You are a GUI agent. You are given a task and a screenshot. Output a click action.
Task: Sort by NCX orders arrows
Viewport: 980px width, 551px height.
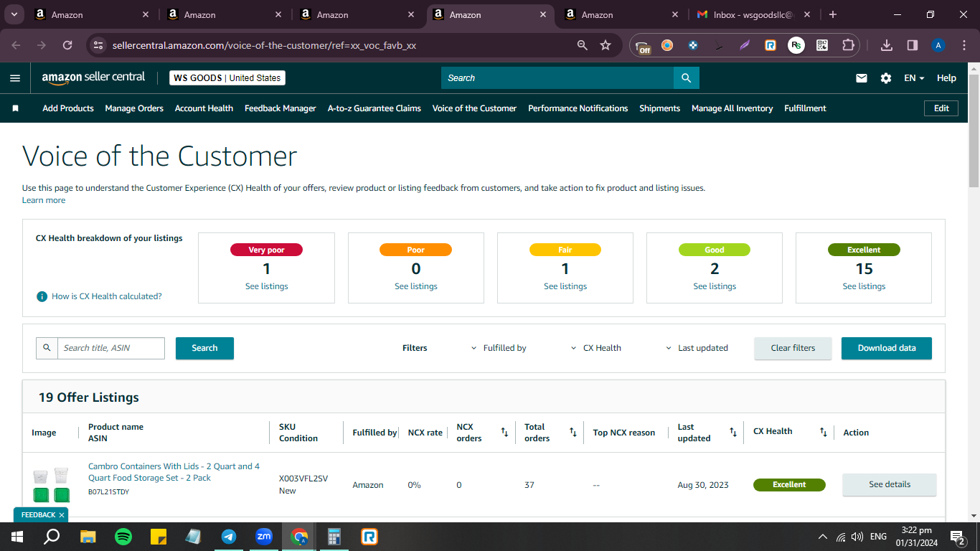[x=504, y=432]
